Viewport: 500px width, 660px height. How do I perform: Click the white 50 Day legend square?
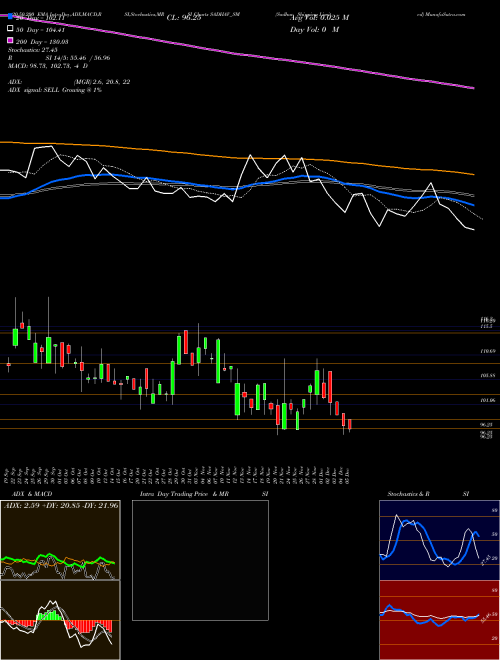click(10, 29)
